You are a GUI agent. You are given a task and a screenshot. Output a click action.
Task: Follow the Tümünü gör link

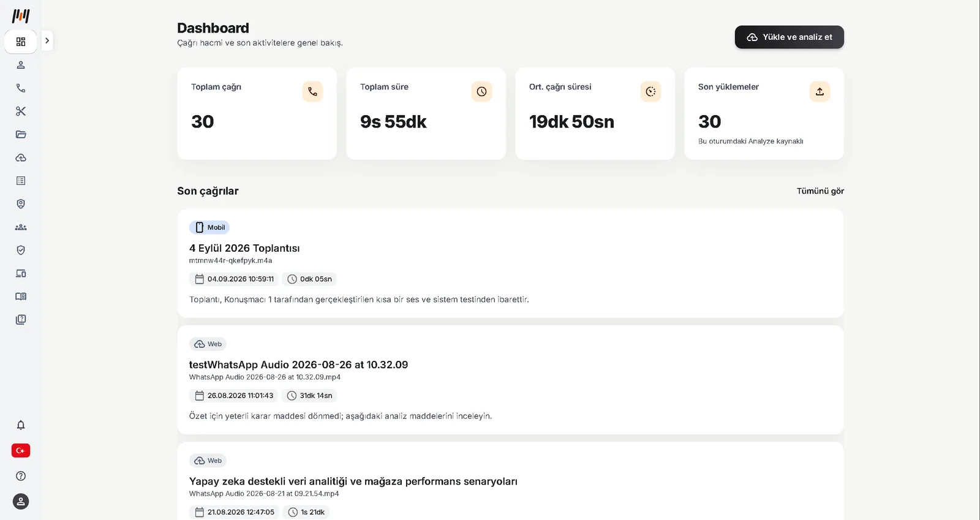coord(820,191)
